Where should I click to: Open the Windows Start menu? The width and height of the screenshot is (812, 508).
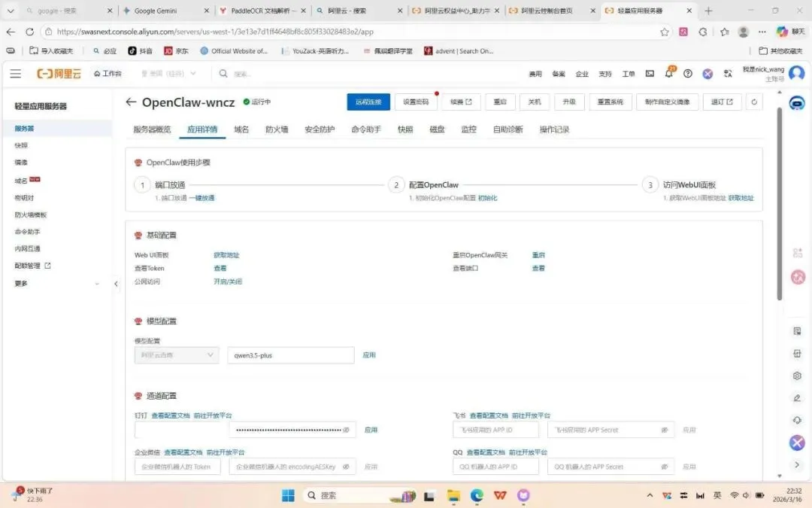pos(288,495)
